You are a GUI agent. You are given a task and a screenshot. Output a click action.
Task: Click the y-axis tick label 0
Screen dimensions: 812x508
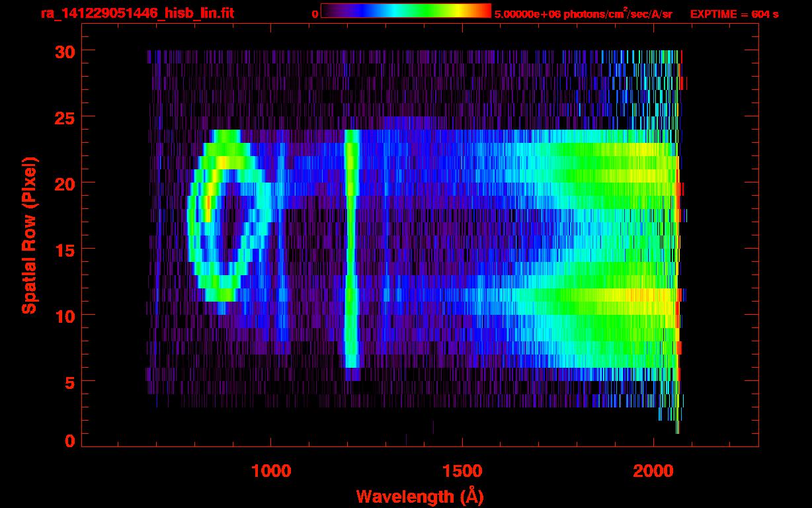tap(69, 441)
